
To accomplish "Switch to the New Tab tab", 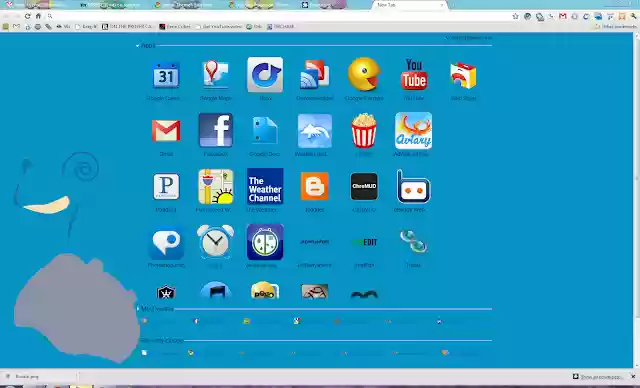I will pyautogui.click(x=410, y=5).
